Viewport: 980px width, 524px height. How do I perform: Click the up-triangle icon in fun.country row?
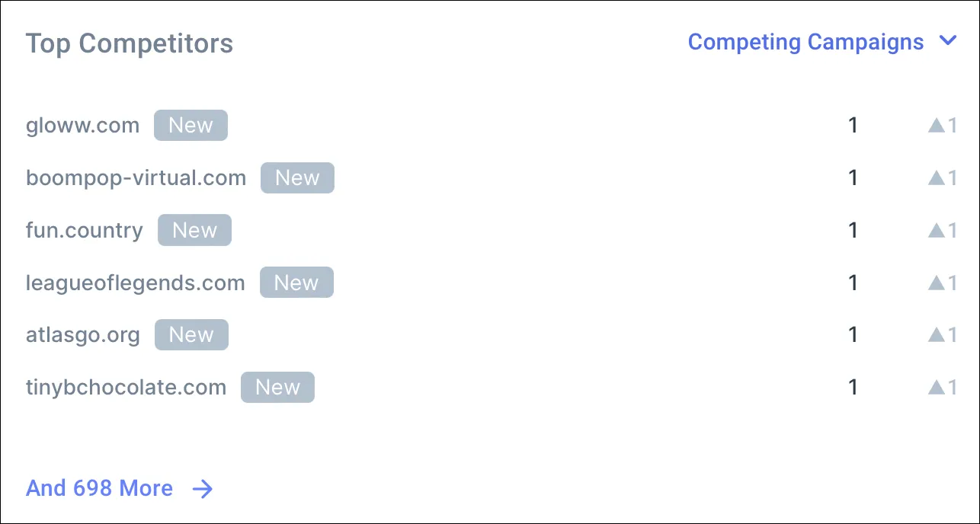937,231
